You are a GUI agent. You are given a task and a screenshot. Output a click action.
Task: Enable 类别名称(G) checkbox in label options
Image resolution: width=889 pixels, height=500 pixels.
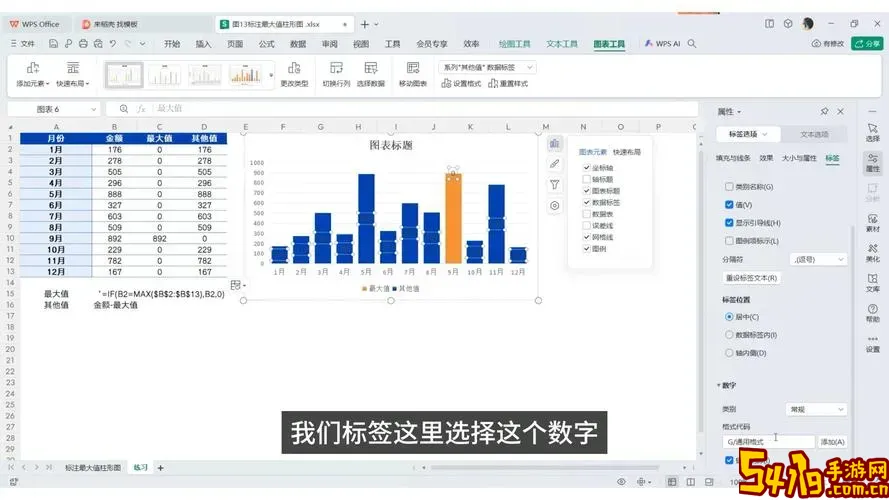tap(729, 187)
